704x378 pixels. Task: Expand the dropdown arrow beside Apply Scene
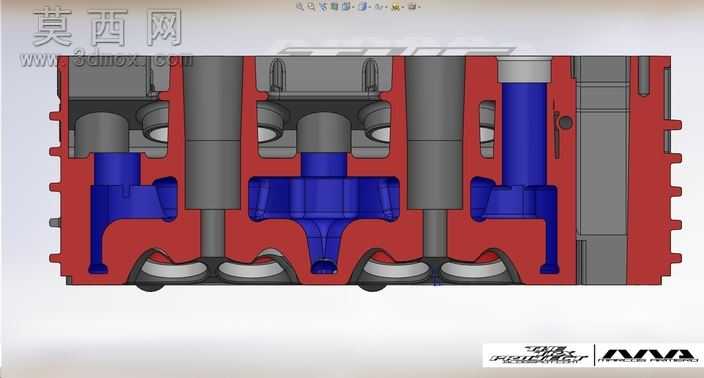pos(403,7)
